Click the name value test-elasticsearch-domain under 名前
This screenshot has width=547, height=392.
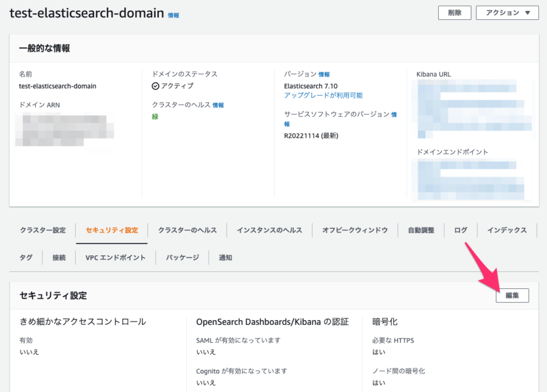(58, 86)
